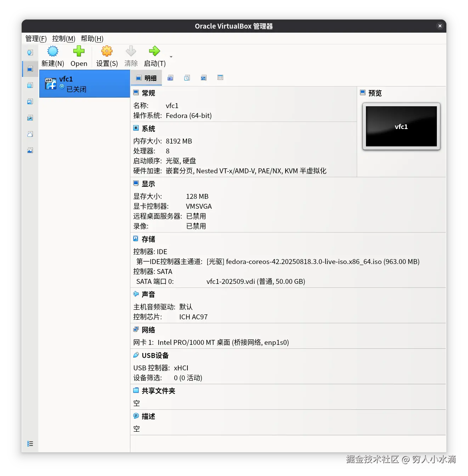
Task: Select the highlighted machines icon in sidebar
Action: (x=30, y=69)
